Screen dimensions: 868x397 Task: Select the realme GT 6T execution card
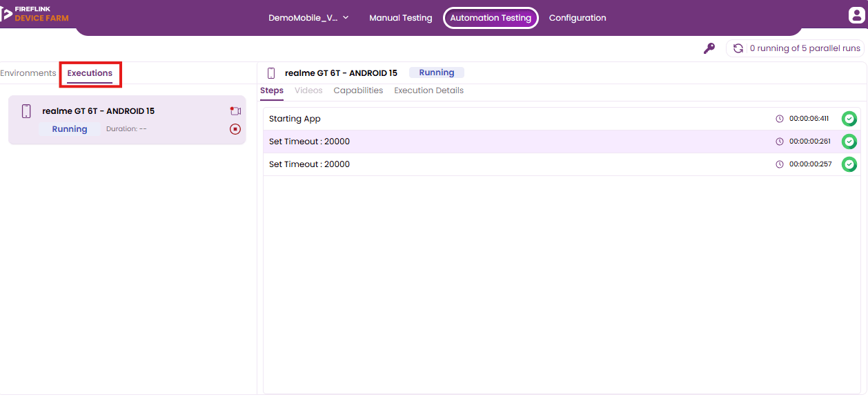coord(127,120)
